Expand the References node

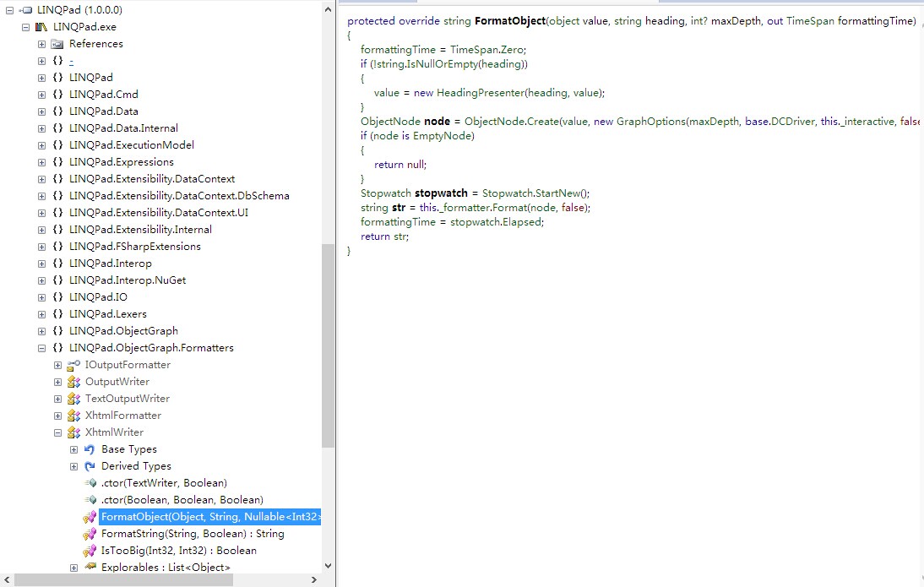(x=42, y=44)
